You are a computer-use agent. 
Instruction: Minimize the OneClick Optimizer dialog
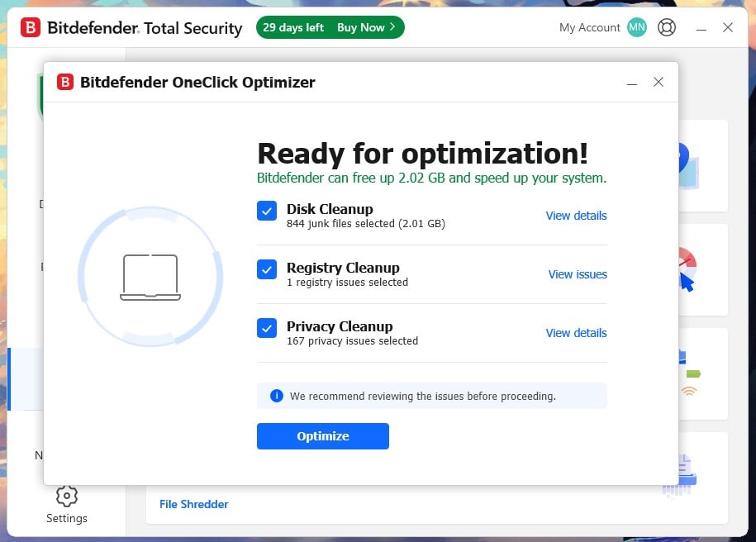632,83
